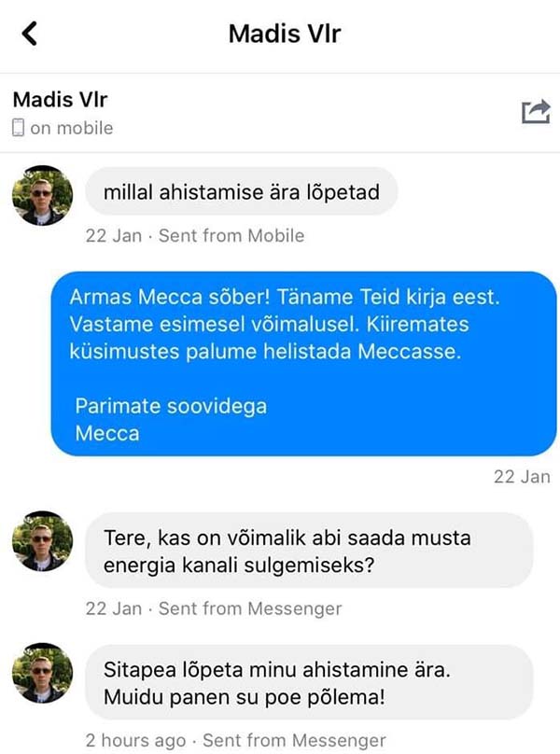Tap '22 Jan · Sent from Mobile' timestamp
Image resolution: width=560 pixels, height=754 pixels.
[x=195, y=235]
